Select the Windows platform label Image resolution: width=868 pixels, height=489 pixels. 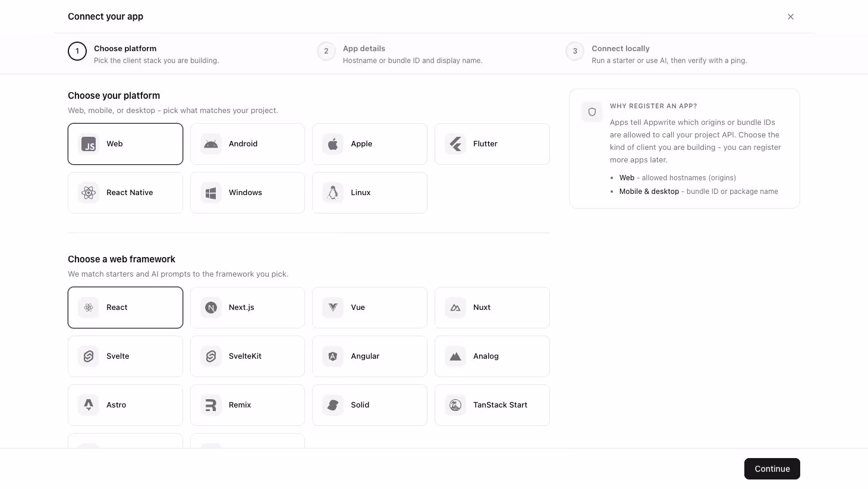(246, 193)
